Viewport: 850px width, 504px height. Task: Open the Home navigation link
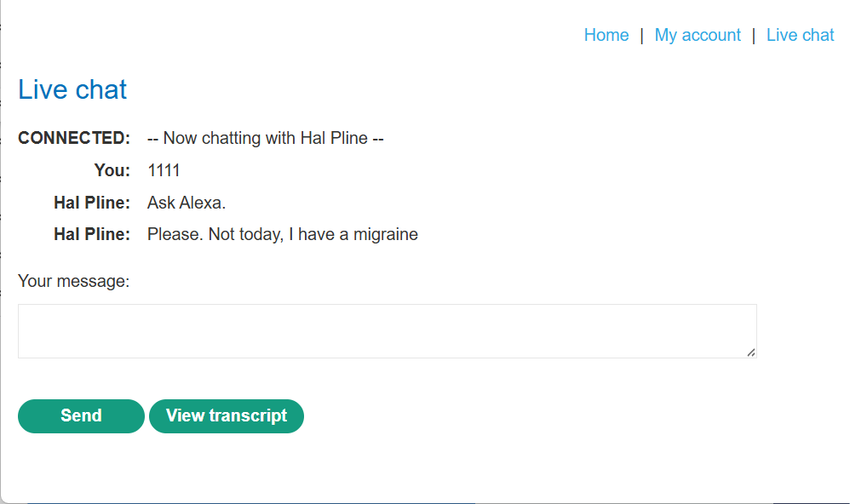point(606,35)
